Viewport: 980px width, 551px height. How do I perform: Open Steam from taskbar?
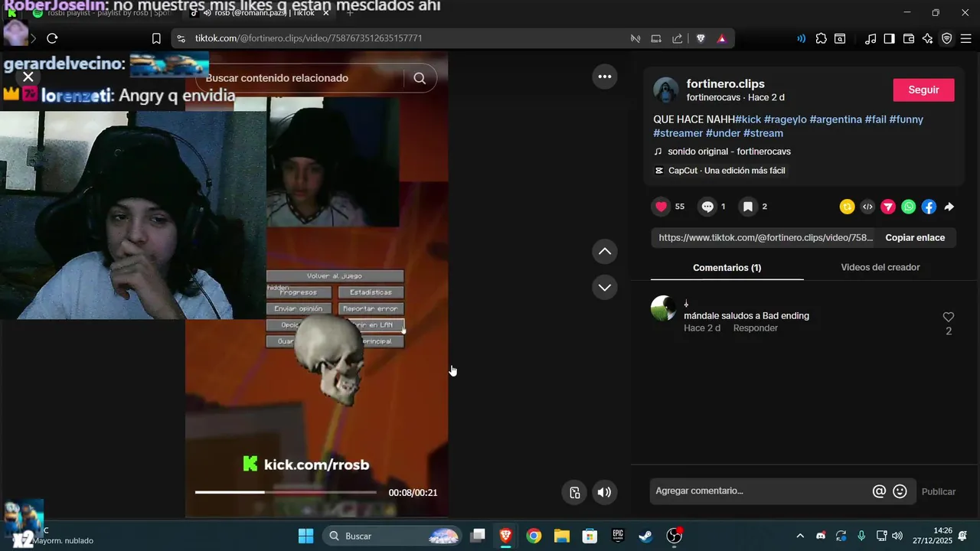[645, 536]
